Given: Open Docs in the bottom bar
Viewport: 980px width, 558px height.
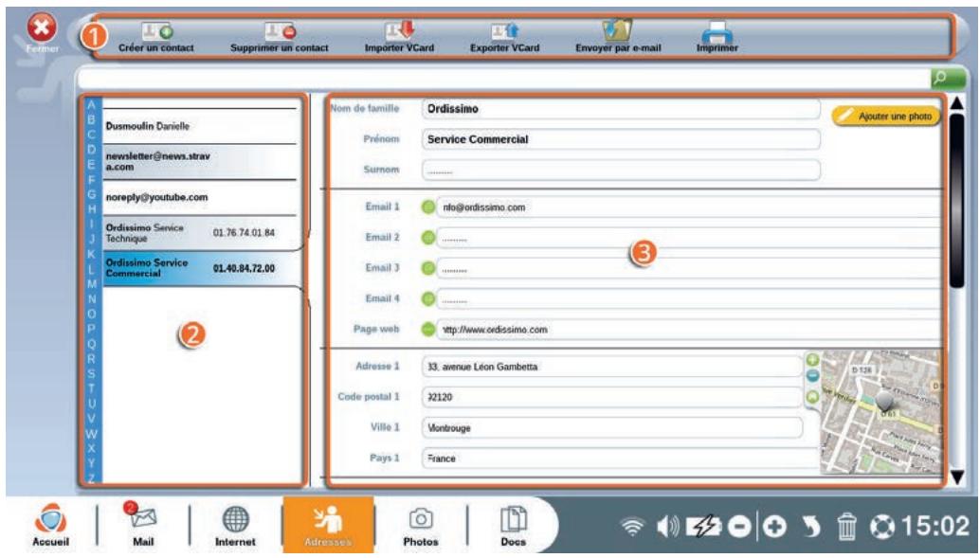Looking at the screenshot, I should 513,526.
